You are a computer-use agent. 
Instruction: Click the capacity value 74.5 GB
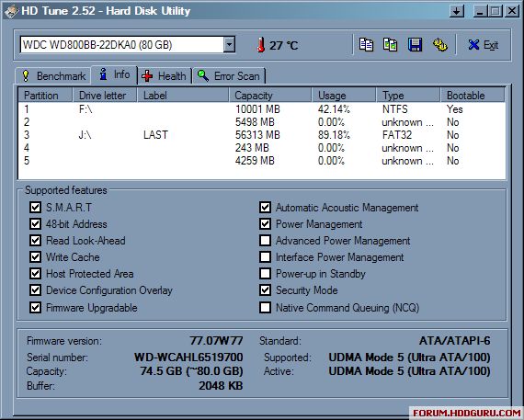191,371
